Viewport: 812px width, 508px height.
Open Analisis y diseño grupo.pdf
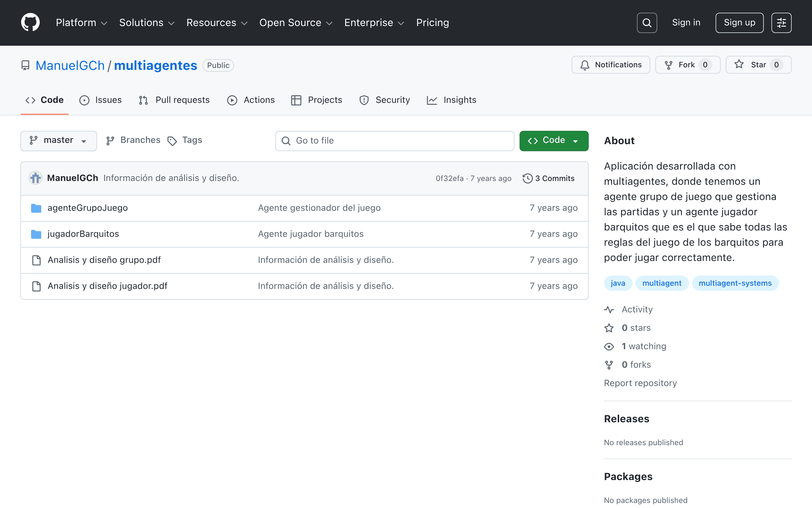click(x=104, y=260)
